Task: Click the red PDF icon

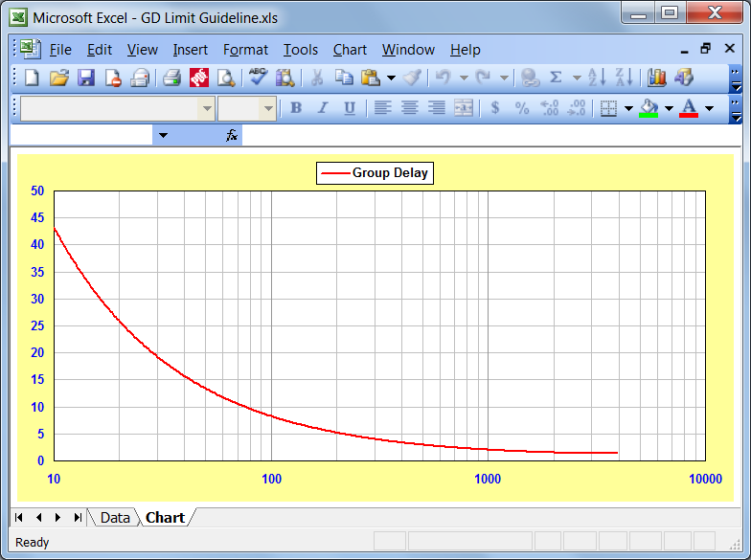Action: pos(199,78)
